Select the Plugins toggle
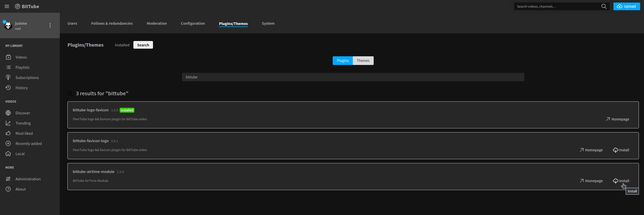 click(x=343, y=61)
